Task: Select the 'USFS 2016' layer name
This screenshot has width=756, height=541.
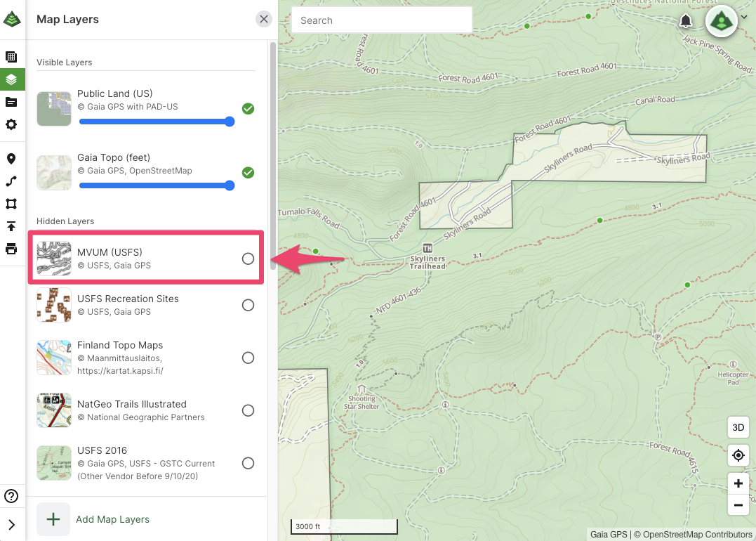Action: pos(102,450)
